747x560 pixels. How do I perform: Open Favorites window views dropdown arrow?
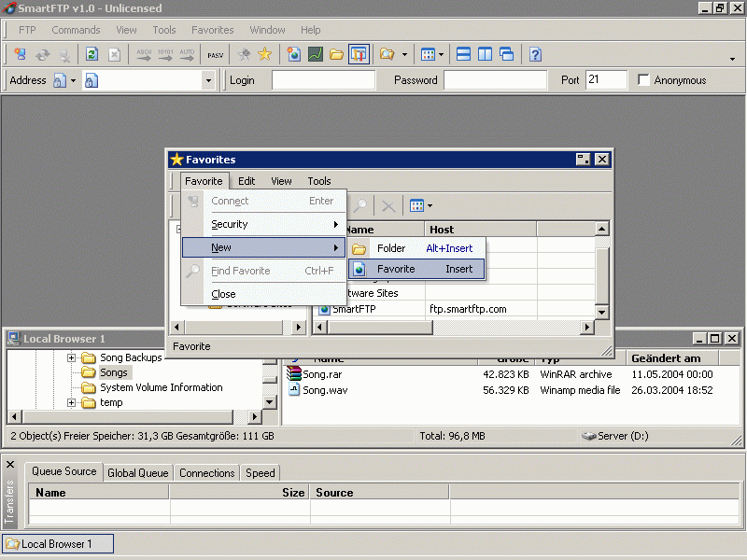click(430, 205)
